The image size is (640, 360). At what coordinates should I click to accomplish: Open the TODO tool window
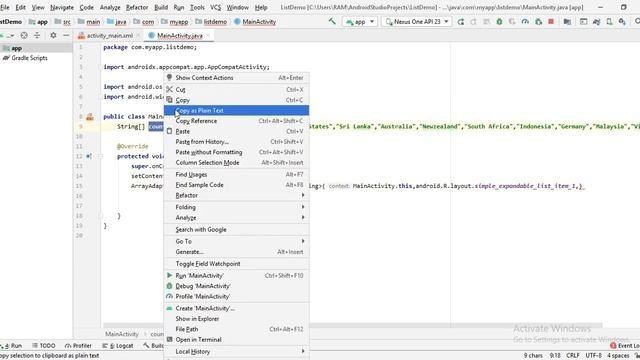pyautogui.click(x=43, y=346)
